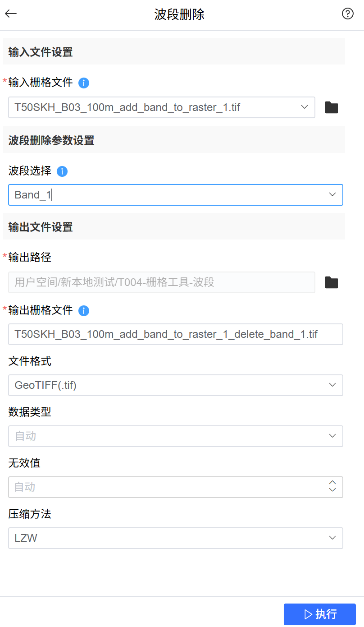Decrease 无效值 with the down arrow
Viewport: 364px width, 627px height.
pyautogui.click(x=332, y=490)
